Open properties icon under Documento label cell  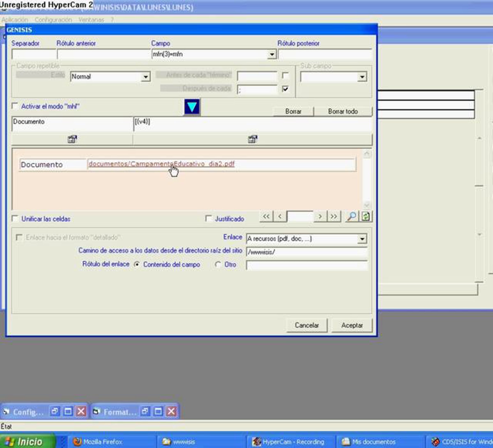coord(72,139)
